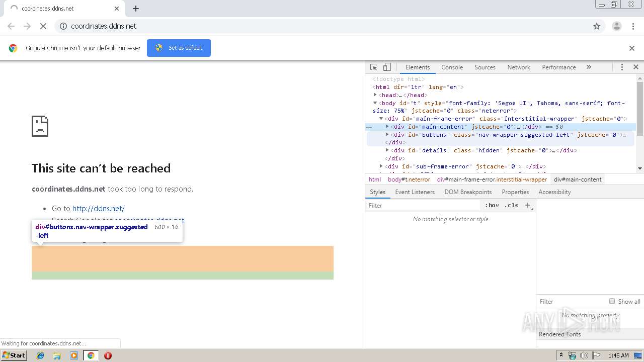Click the Rendered Fonts heading
Image resolution: width=644 pixels, height=362 pixels.
point(559,334)
